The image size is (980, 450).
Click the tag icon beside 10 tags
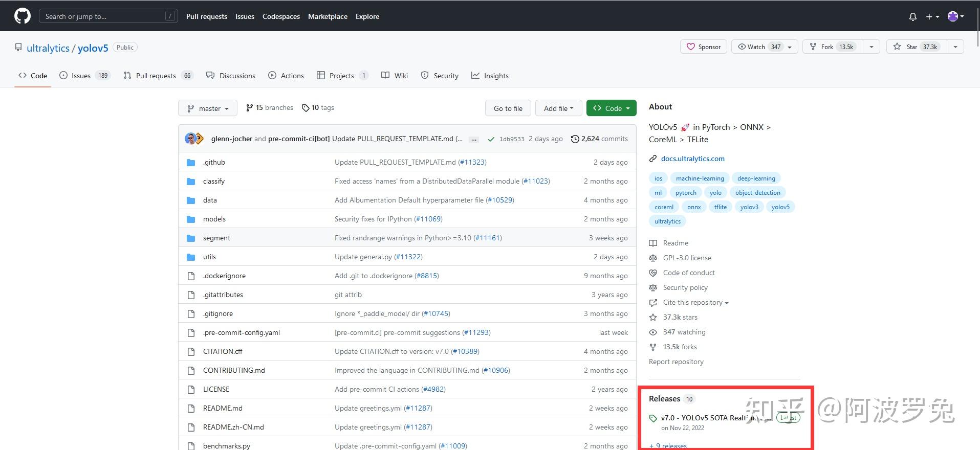306,108
